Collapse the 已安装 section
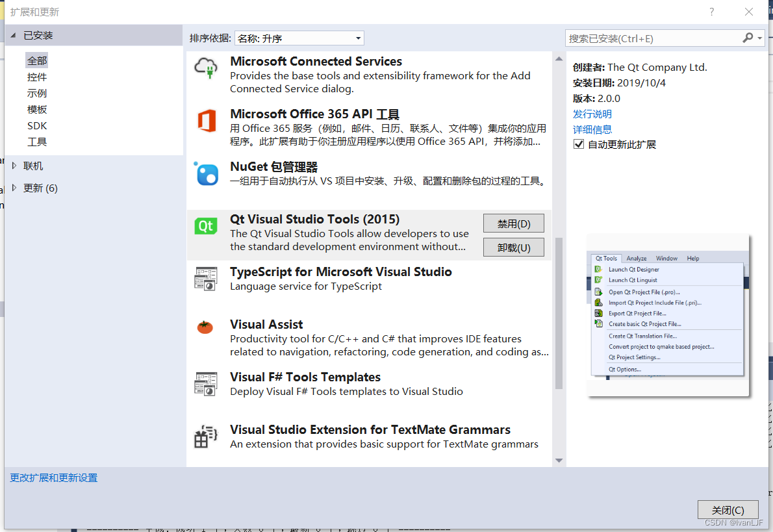 pos(13,36)
